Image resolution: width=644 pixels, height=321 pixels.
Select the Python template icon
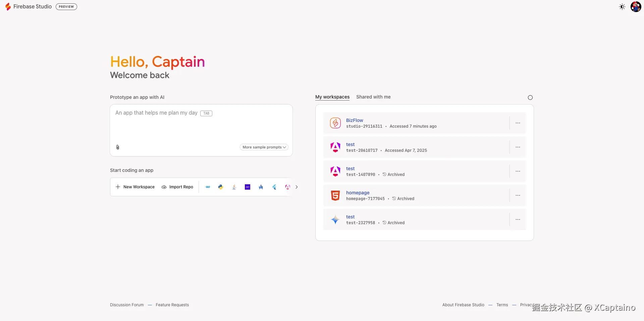tap(221, 187)
